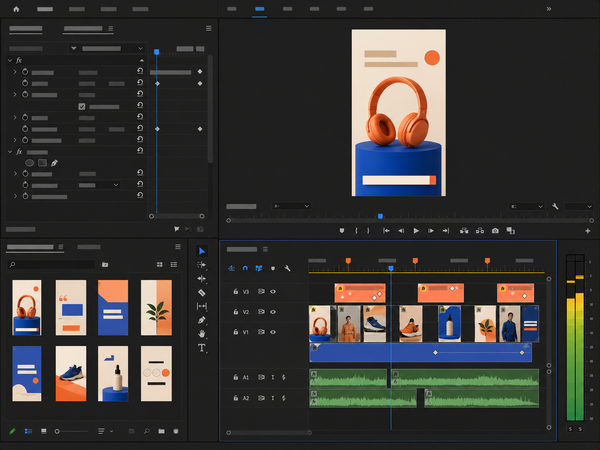
Task: Click the program monitor blue playhead marker
Action: [x=380, y=217]
